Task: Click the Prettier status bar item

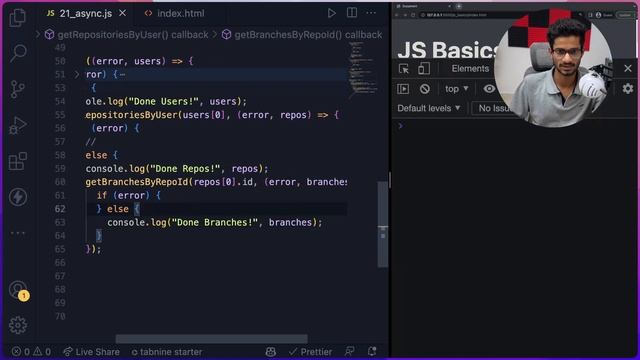Action: 310,351
